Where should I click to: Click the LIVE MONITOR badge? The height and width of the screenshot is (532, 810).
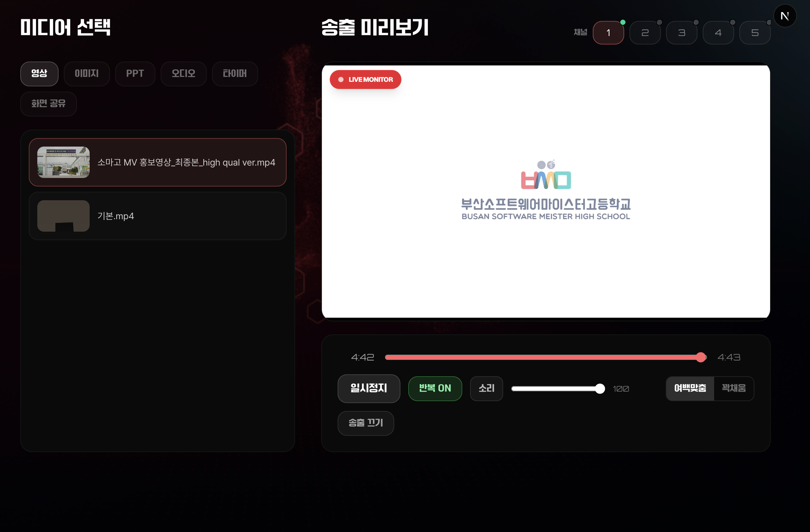tap(365, 80)
